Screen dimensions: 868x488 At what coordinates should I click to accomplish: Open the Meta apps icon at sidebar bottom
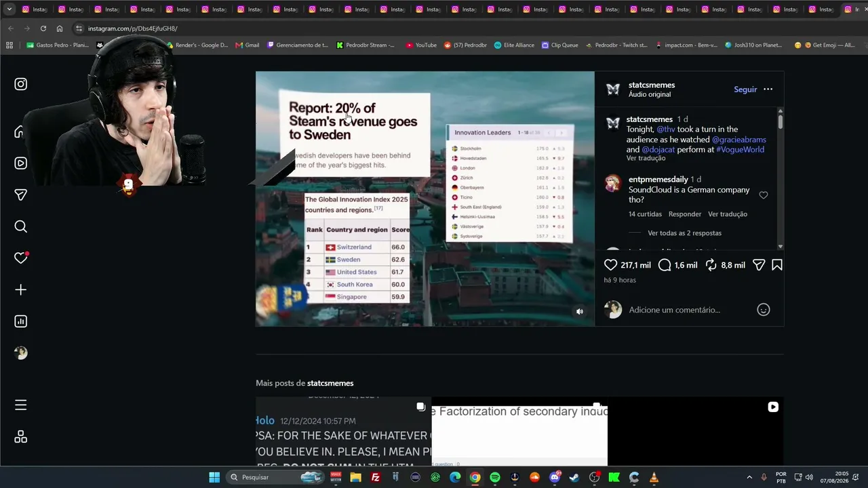point(21,437)
